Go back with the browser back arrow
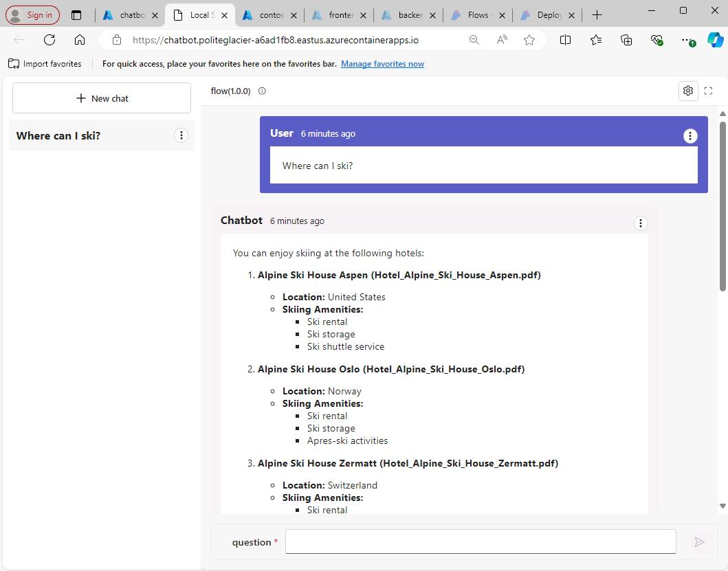Image resolution: width=728 pixels, height=571 pixels. pos(19,40)
